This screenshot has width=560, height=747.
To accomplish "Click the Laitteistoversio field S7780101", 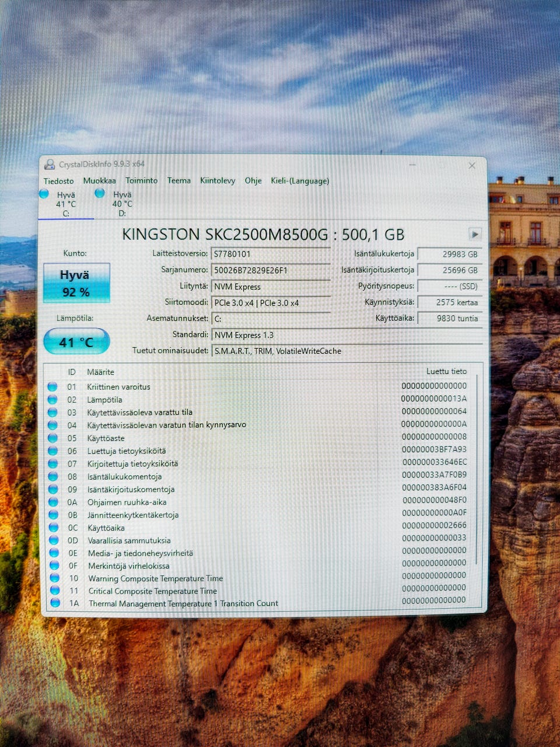I will coord(271,254).
